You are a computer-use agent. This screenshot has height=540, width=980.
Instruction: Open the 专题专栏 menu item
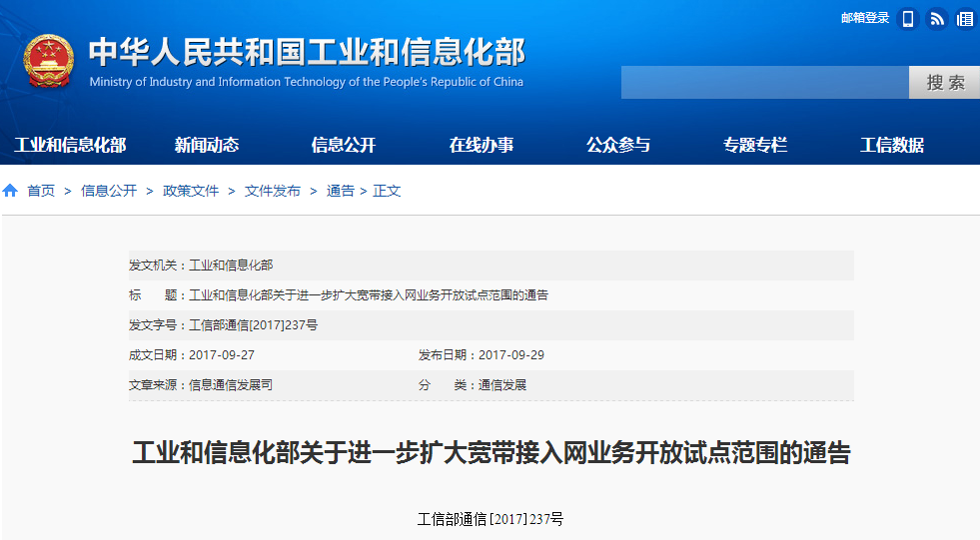(x=755, y=145)
